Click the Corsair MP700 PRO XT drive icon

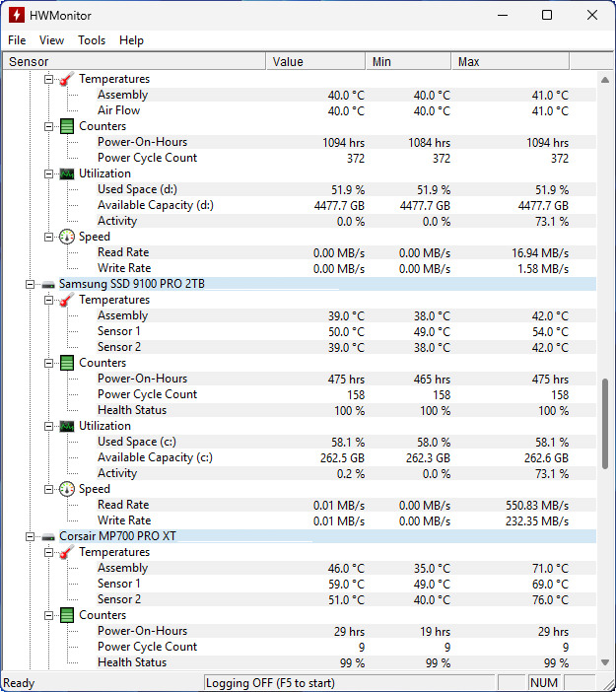[x=48, y=537]
